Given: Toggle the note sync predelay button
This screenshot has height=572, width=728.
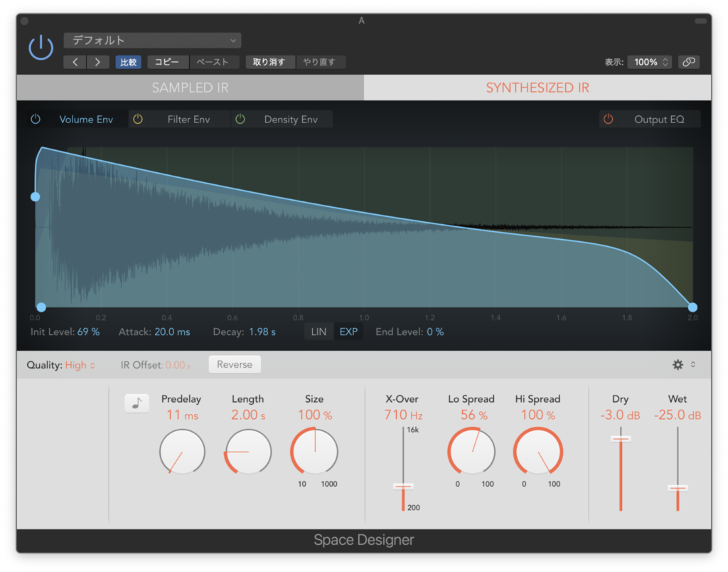Looking at the screenshot, I should pyautogui.click(x=137, y=403).
